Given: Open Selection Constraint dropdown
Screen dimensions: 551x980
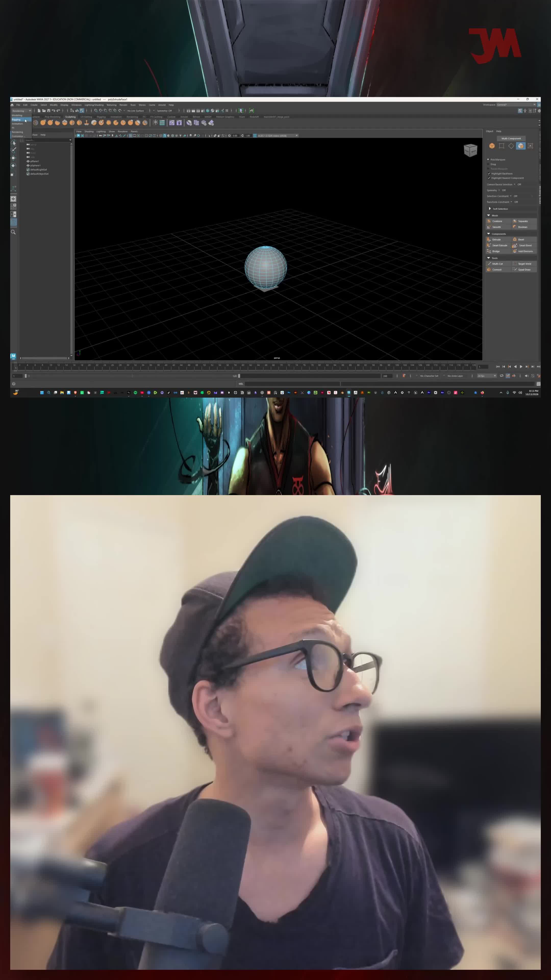Looking at the screenshot, I should [x=511, y=196].
